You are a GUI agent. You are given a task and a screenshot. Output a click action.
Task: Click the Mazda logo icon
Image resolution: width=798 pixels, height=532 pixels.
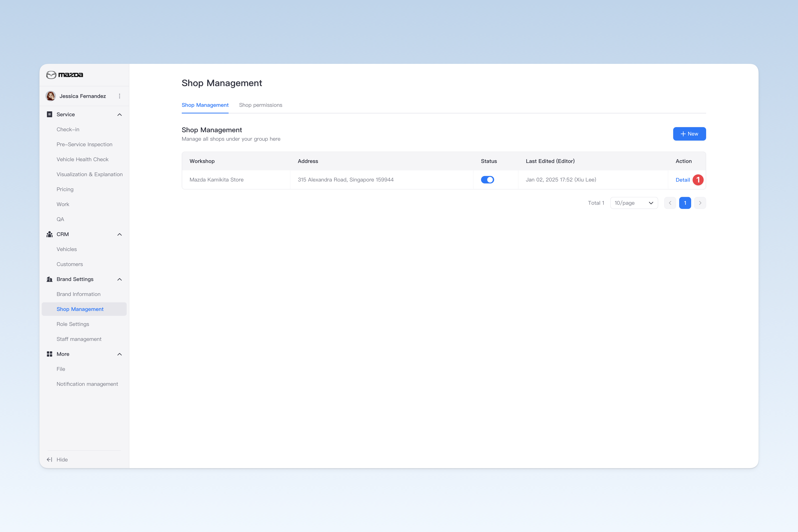point(51,75)
